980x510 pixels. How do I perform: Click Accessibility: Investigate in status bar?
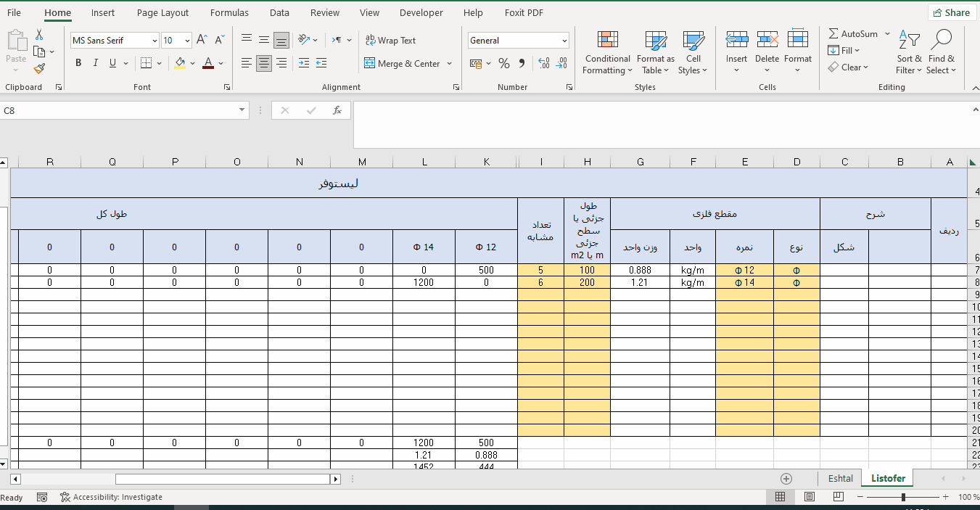111,497
